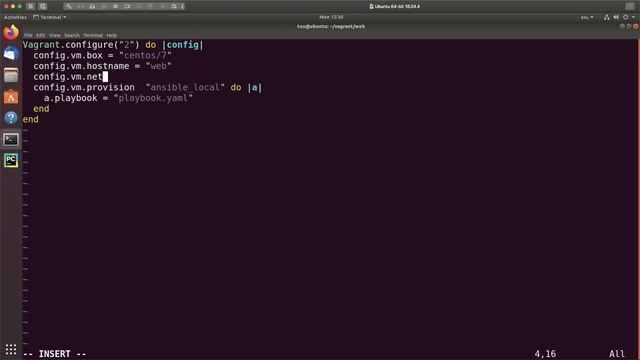Minimize the terminal window
The width and height of the screenshot is (640, 360).
point(622,26)
